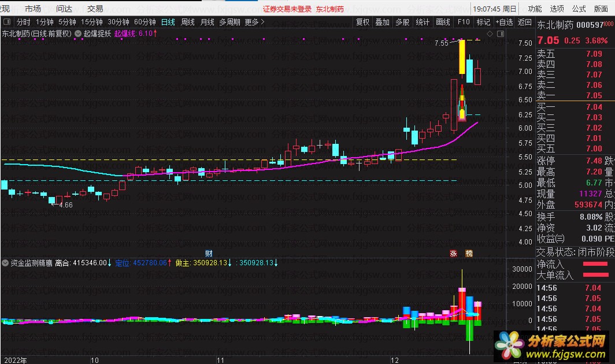Viewport: 615px width, 364px height.
Task: Switch to 60分钟 period
Action: (145, 22)
